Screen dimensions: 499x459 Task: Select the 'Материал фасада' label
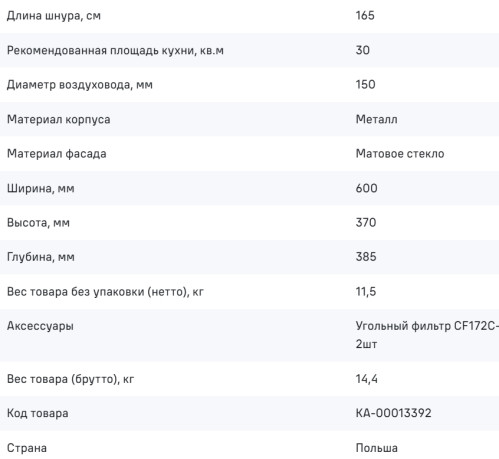[57, 154]
